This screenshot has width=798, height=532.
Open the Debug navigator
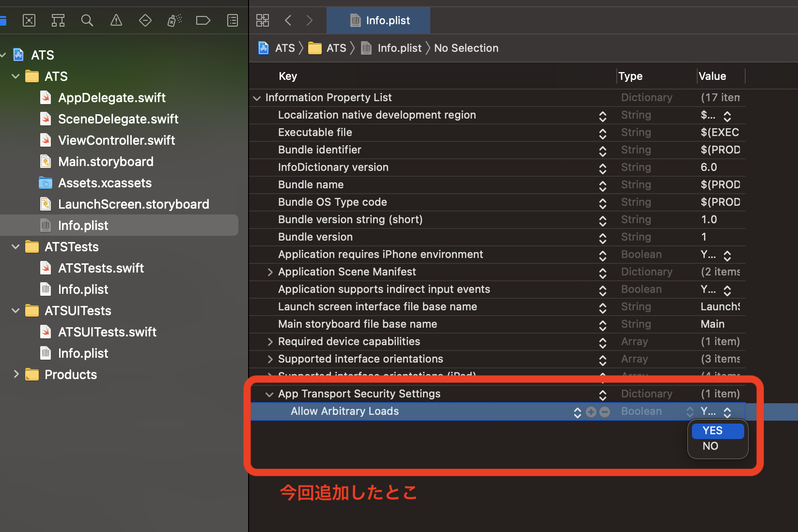tap(174, 20)
